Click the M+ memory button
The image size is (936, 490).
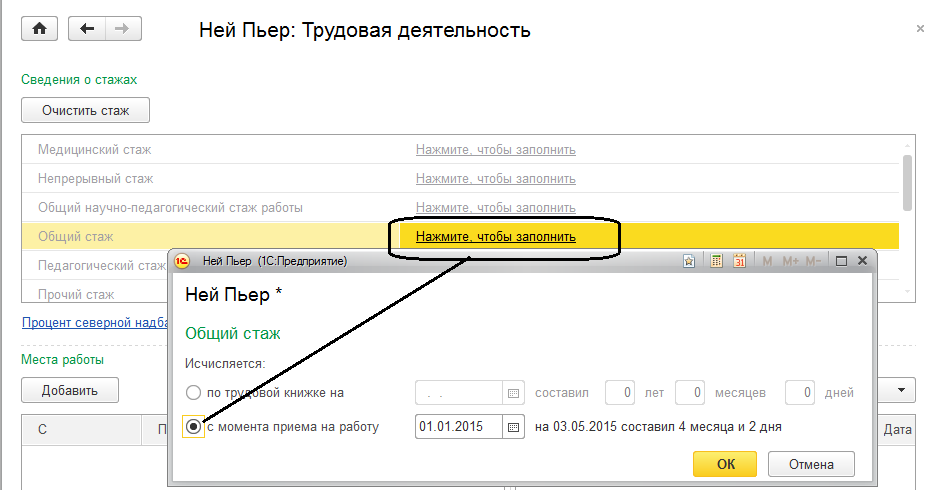click(x=790, y=261)
